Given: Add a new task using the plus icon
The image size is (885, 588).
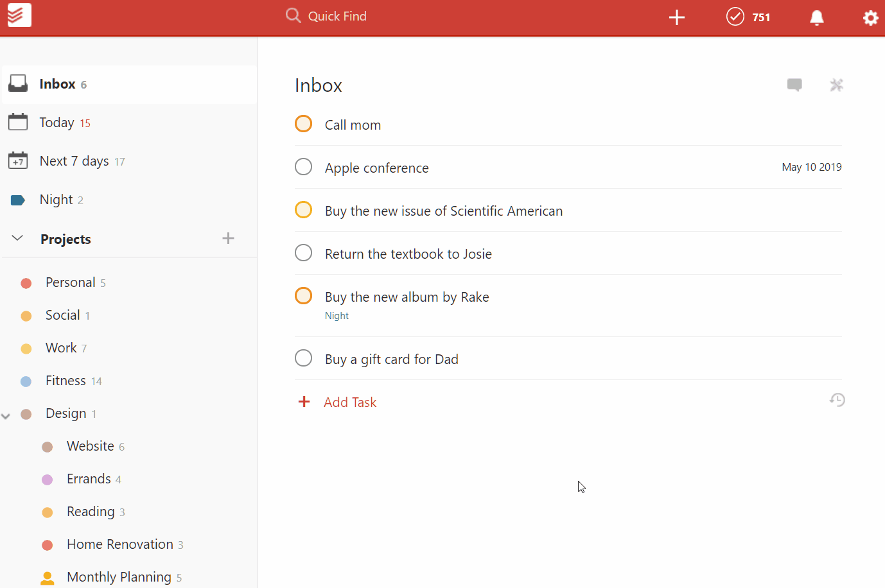Looking at the screenshot, I should pyautogui.click(x=676, y=17).
